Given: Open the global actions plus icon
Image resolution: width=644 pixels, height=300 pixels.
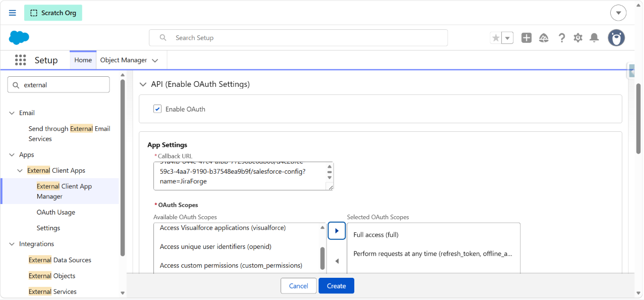Looking at the screenshot, I should pyautogui.click(x=526, y=38).
